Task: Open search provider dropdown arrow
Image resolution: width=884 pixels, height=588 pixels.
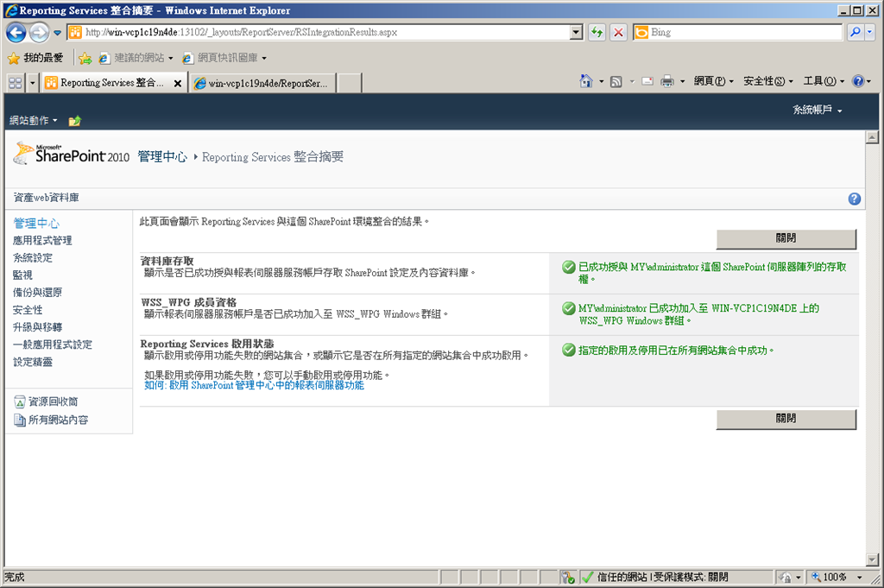Action: [x=869, y=32]
